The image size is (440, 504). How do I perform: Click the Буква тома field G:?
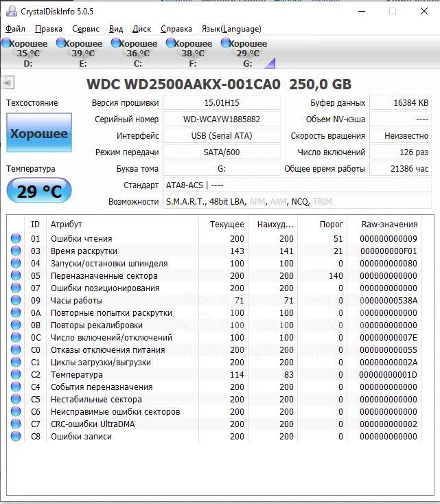tap(222, 168)
